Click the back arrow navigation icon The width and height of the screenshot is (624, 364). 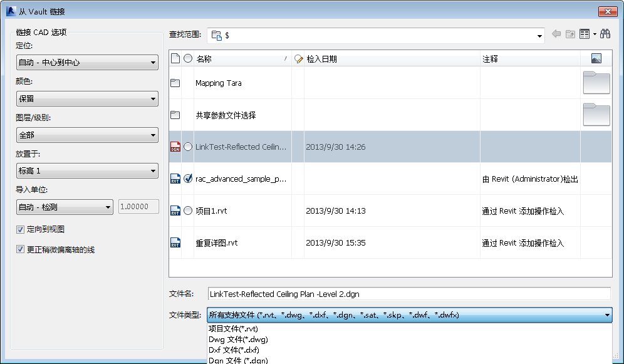coord(556,34)
